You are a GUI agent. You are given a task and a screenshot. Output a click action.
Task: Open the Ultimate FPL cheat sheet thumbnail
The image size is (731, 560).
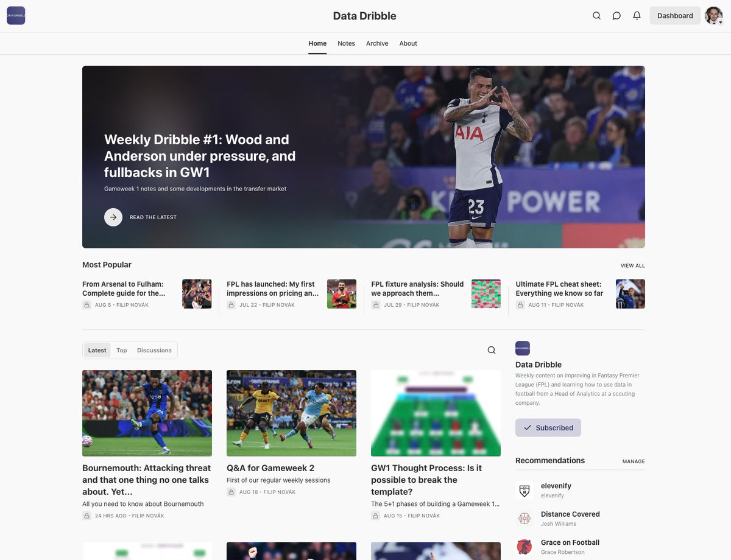pyautogui.click(x=630, y=294)
